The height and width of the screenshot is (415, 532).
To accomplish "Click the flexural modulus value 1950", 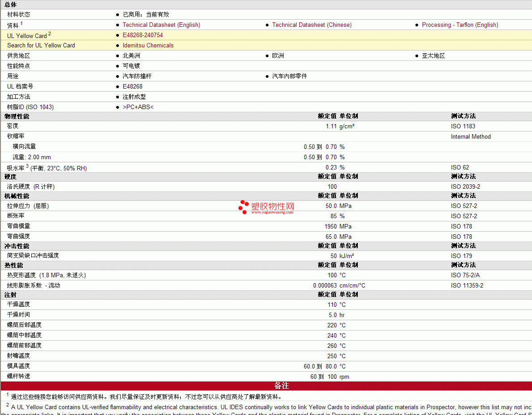I will point(331,226).
